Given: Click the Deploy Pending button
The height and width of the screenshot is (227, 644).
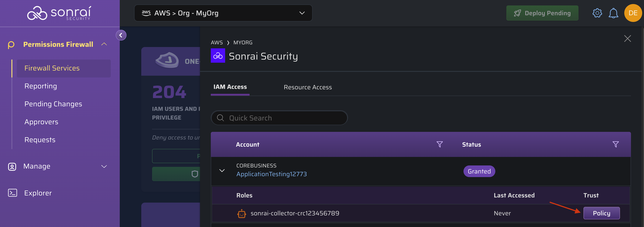Looking at the screenshot, I should tap(542, 13).
